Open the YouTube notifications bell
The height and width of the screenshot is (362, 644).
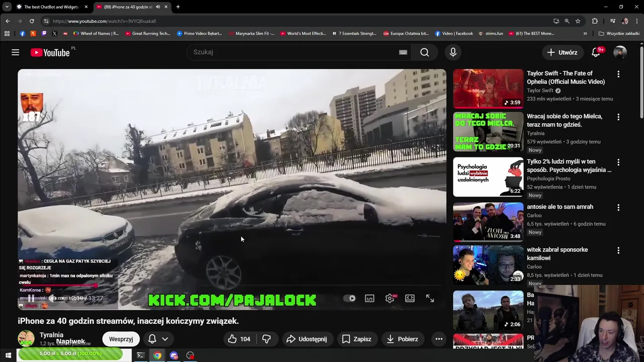click(596, 52)
